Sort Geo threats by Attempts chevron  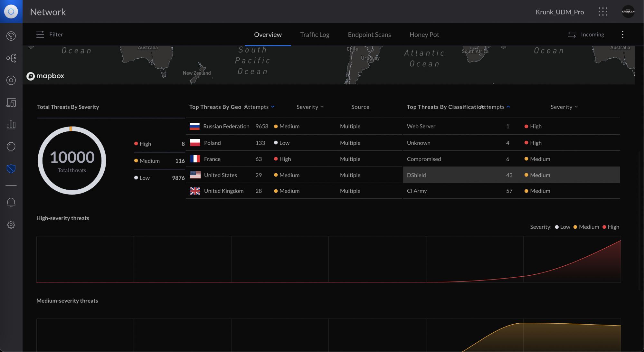[x=273, y=107]
